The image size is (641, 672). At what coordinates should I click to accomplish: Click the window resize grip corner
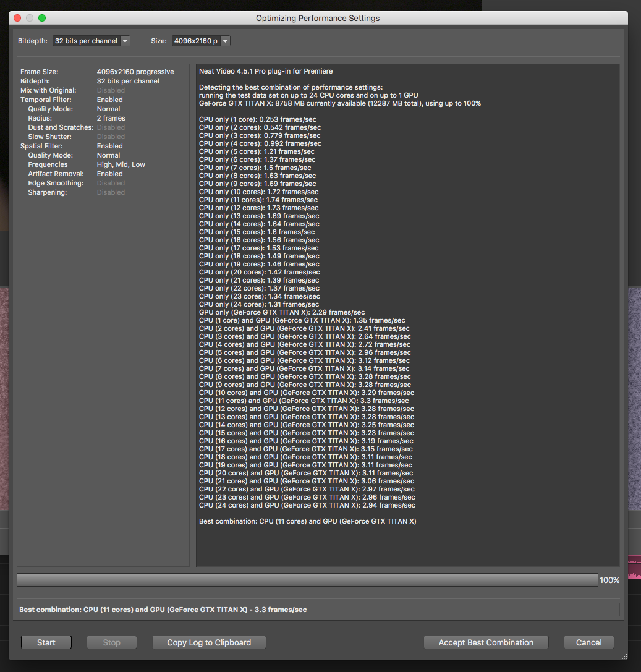(624, 657)
